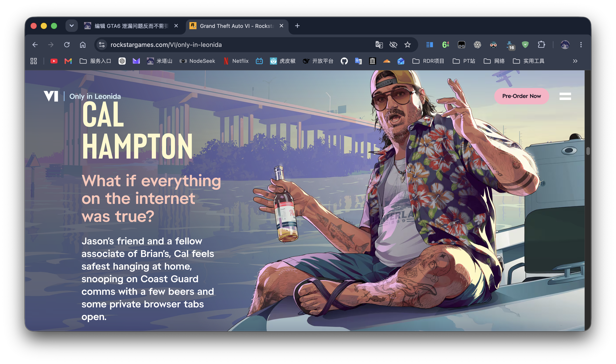Viewport: 616px width, 364px height.
Task: View site information for rockstargames.com
Action: [102, 45]
